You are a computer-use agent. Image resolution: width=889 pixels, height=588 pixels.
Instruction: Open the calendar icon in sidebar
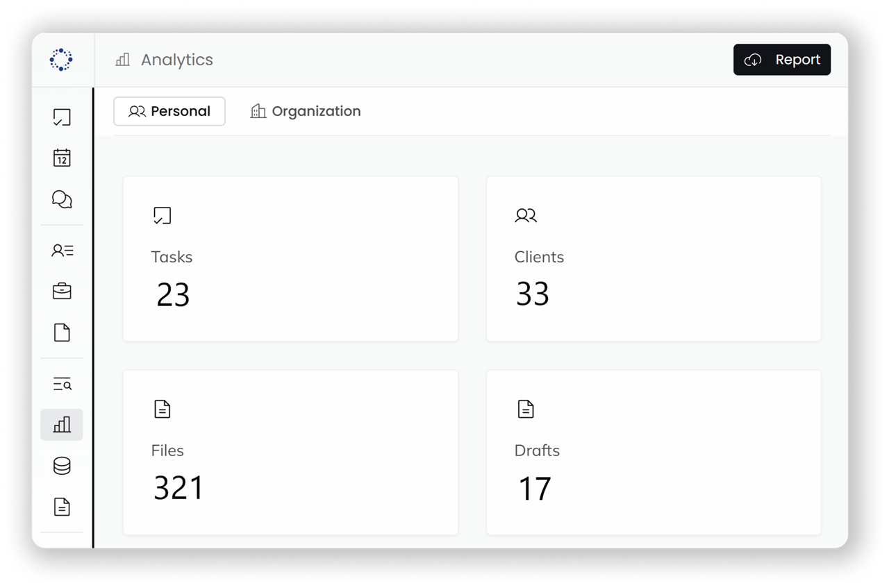(x=62, y=158)
